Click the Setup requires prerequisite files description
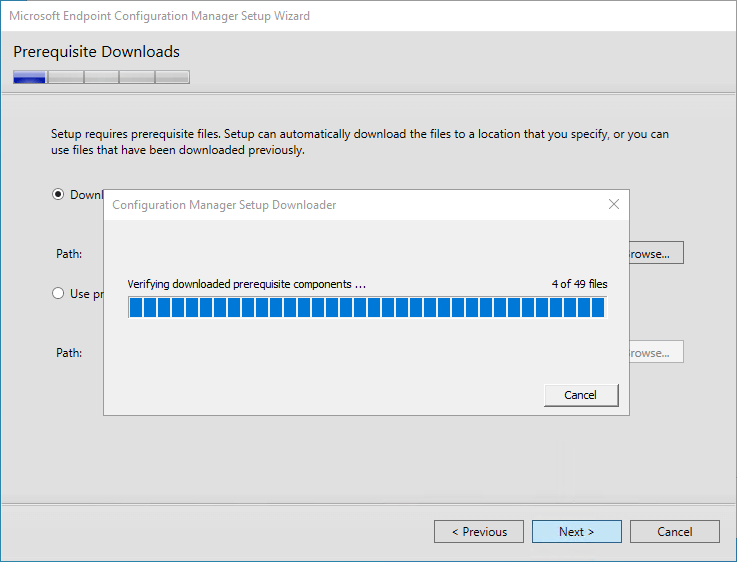737x562 pixels. pyautogui.click(x=360, y=142)
